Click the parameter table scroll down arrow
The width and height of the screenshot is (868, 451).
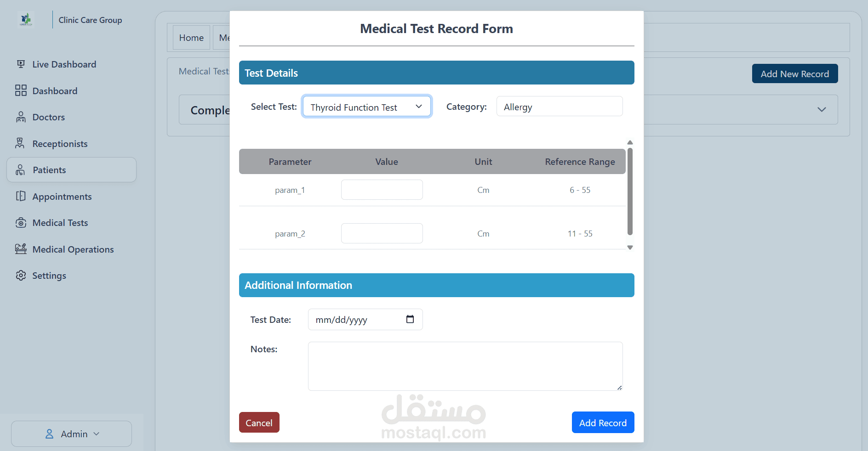point(630,248)
